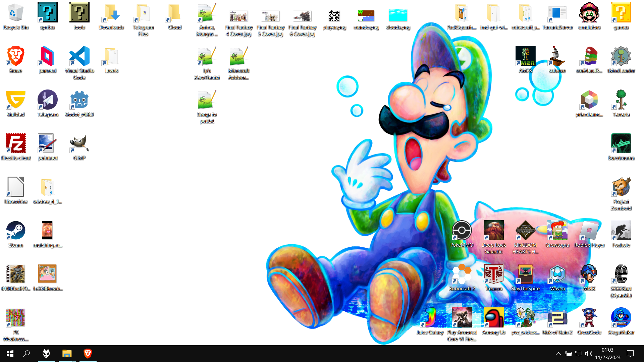Select the Risk of Rain 2 shortcut
The height and width of the screenshot is (362, 644).
click(x=557, y=321)
